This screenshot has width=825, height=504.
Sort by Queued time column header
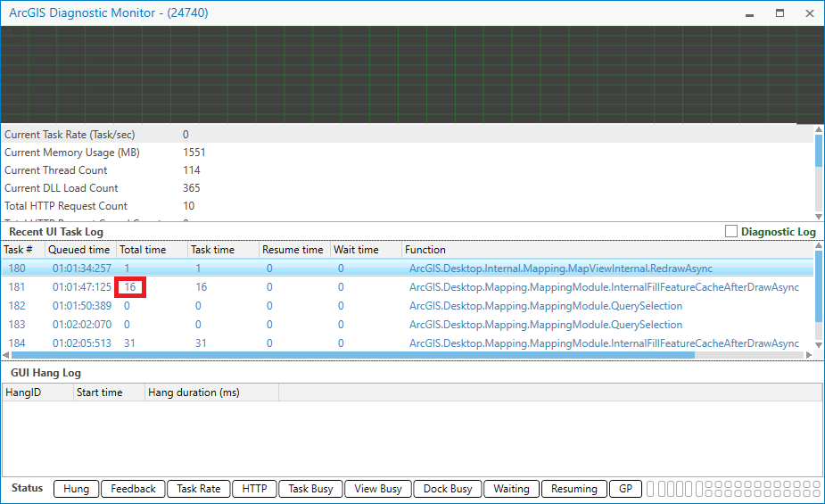coord(80,250)
